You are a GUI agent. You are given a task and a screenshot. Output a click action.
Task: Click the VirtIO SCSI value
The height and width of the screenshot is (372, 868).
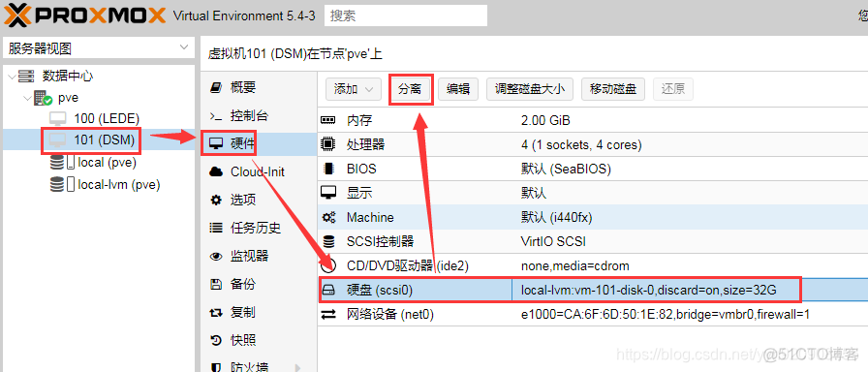(x=553, y=242)
